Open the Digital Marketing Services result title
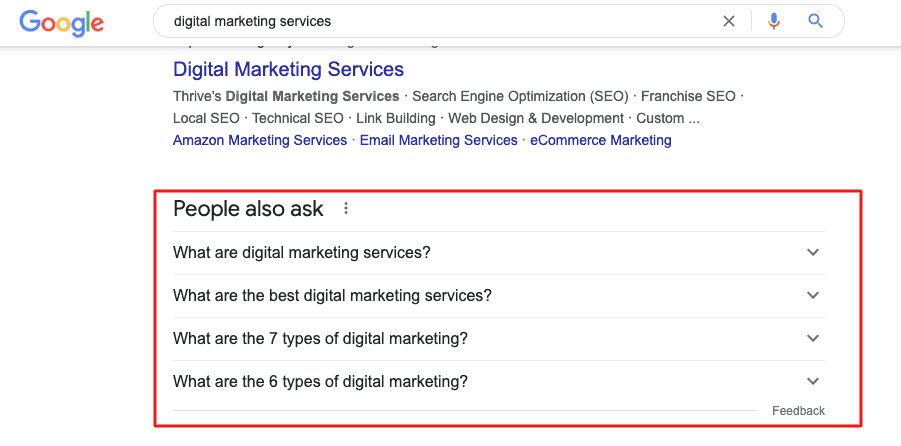This screenshot has height=446, width=901. (288, 69)
